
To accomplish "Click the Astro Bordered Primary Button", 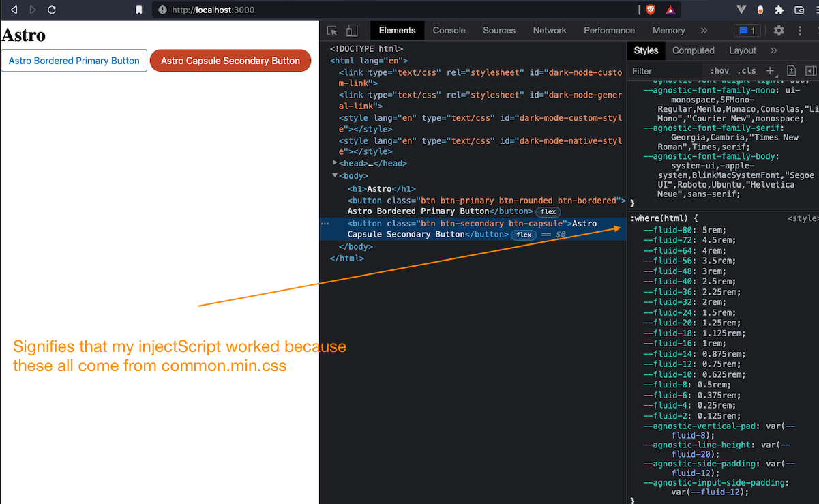I will click(x=74, y=61).
